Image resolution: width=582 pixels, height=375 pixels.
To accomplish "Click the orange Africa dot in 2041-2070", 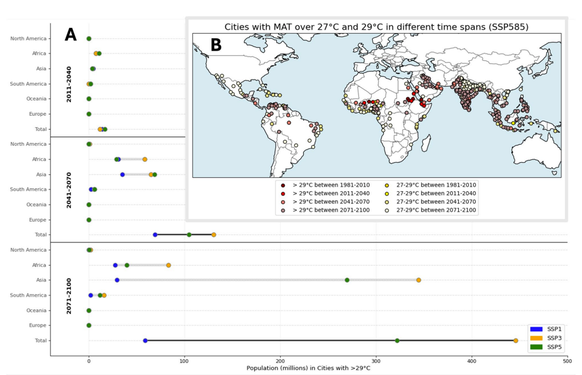I will coord(145,159).
